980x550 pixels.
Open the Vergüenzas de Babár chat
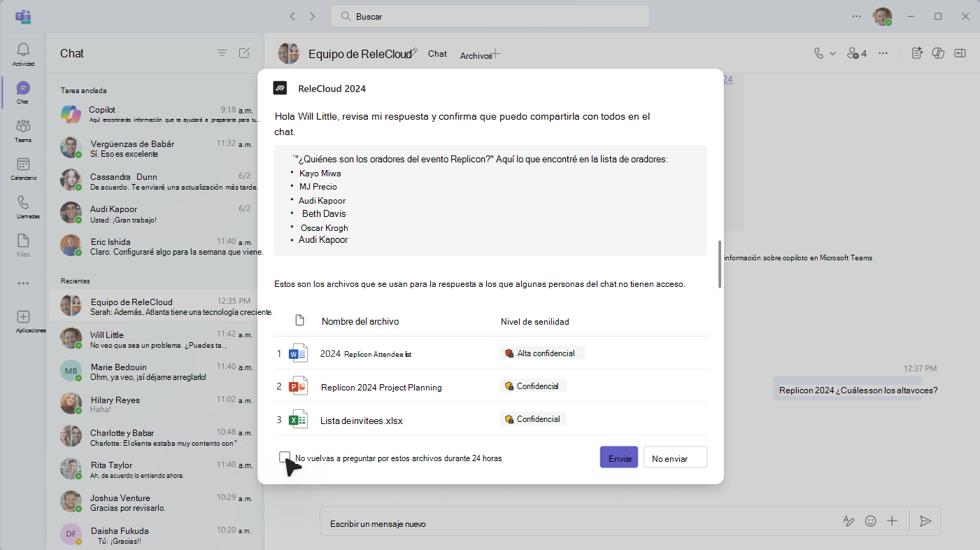pyautogui.click(x=155, y=148)
